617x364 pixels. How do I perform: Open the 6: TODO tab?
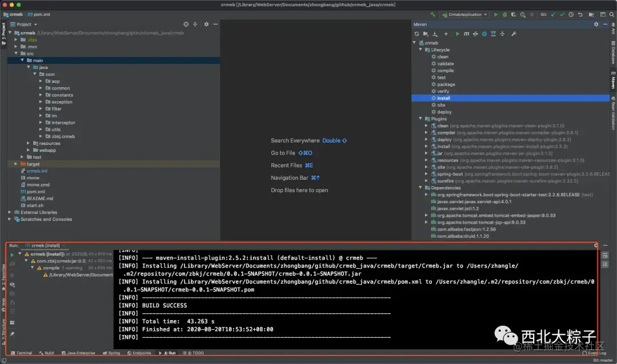point(193,353)
